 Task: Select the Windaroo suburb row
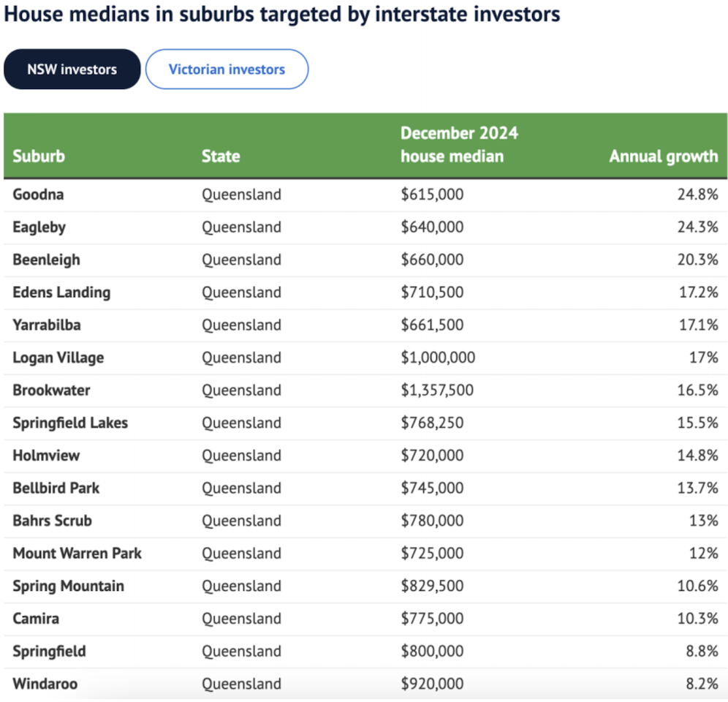pos(365,684)
